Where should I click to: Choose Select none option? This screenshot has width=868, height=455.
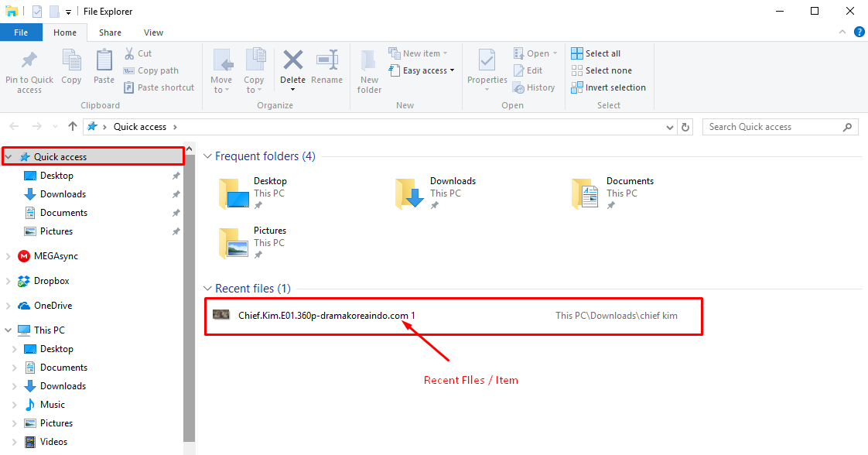point(602,70)
